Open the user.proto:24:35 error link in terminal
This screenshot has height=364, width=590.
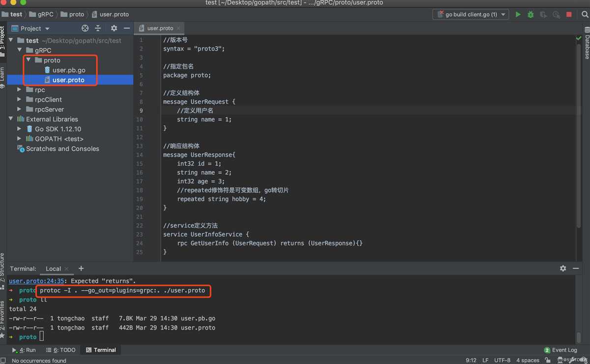(x=37, y=281)
